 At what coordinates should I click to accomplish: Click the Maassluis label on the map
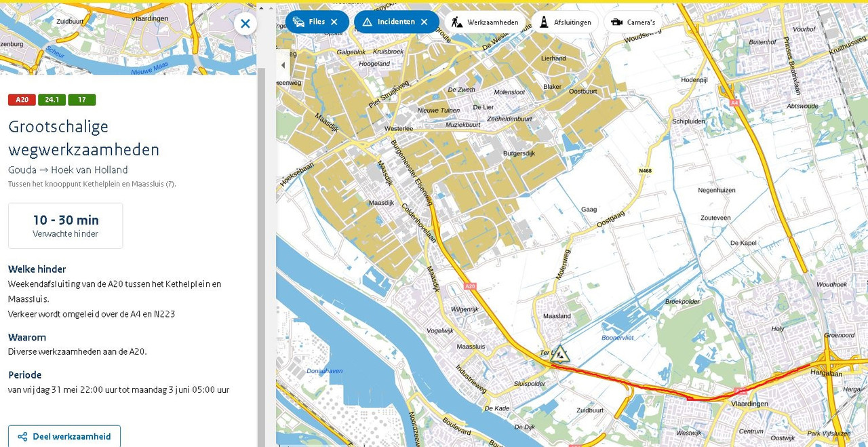[471, 347]
